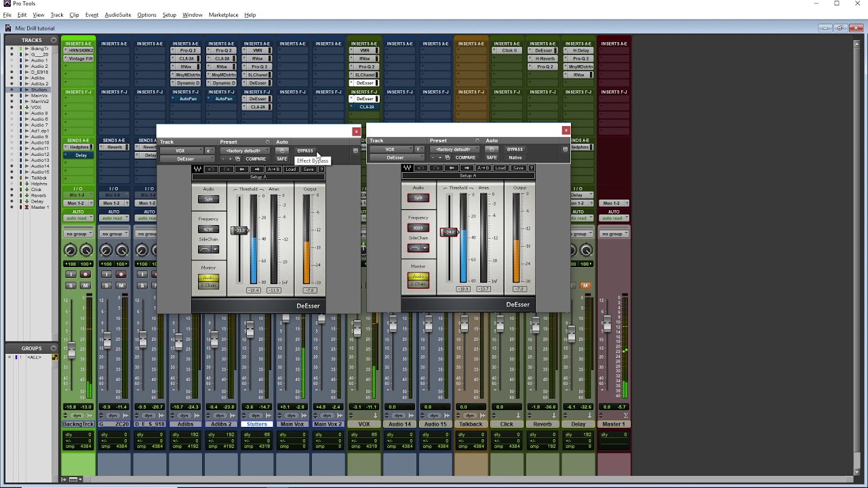Solo the BackngTrck channel
This screenshot has height=488, width=868.
[x=71, y=285]
